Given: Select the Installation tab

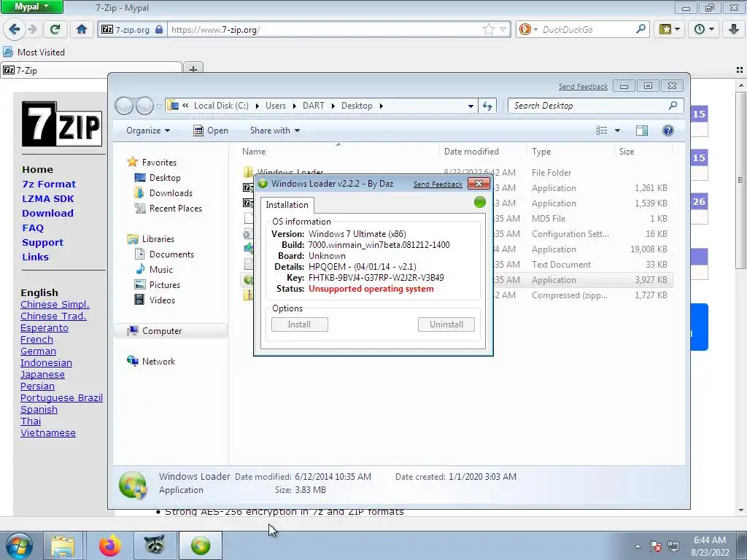Looking at the screenshot, I should point(287,205).
